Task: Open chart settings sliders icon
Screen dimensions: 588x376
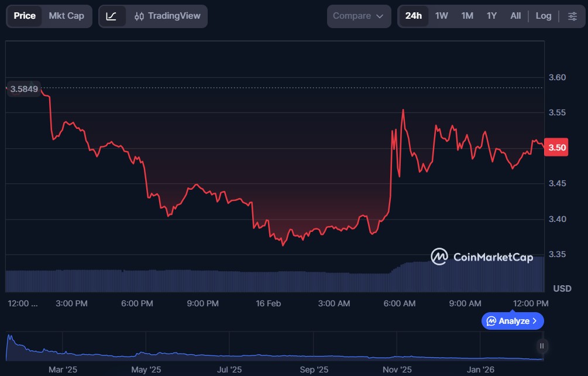Action: pos(572,16)
